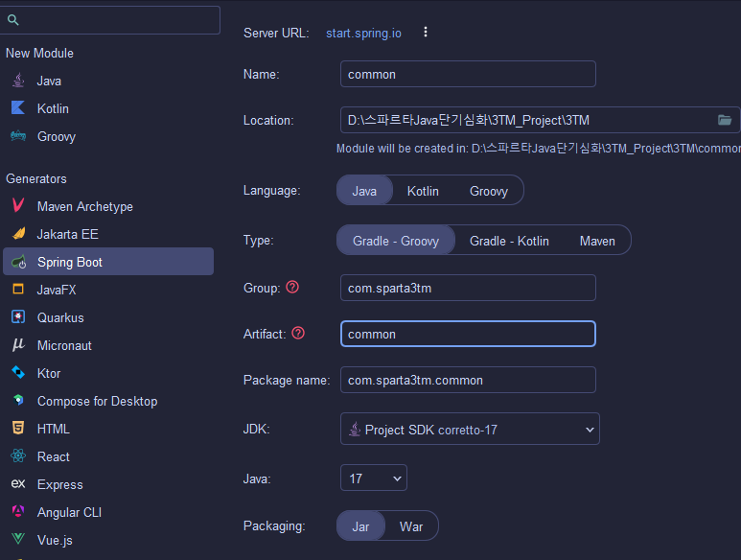
Task: Select Maven Archetype generator
Action: point(107,206)
